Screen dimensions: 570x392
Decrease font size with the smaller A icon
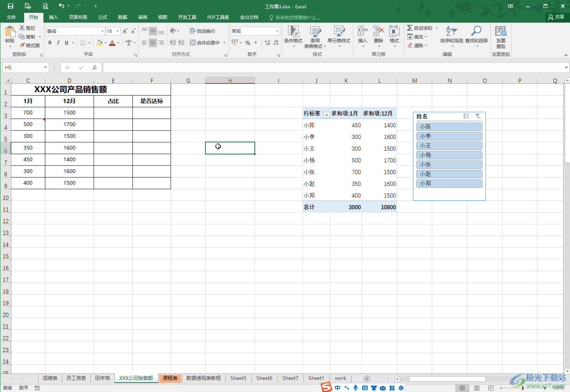tap(133, 31)
